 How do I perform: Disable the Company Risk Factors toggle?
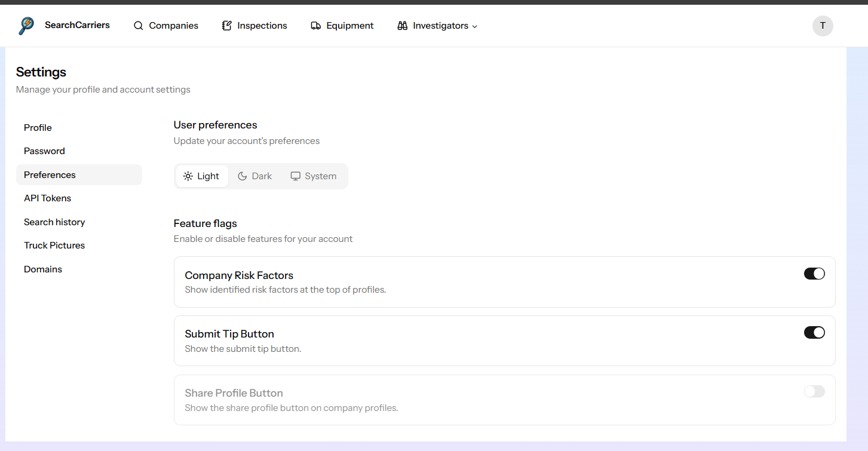click(x=814, y=274)
